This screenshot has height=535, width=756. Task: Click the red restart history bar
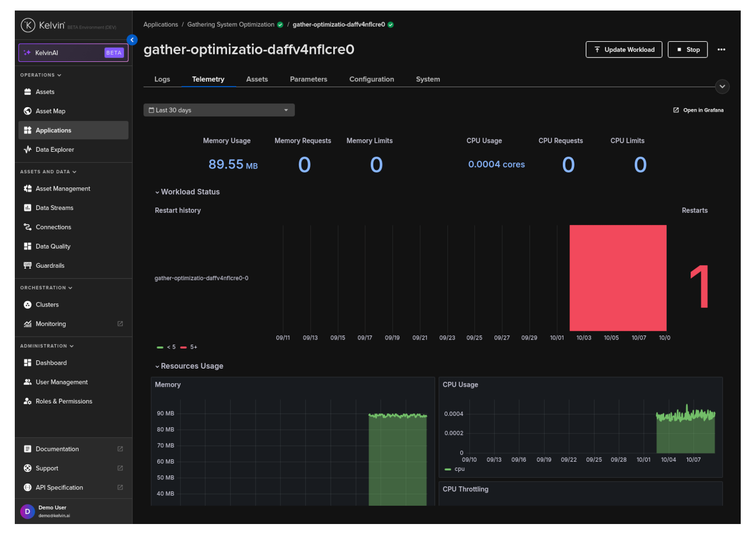618,278
